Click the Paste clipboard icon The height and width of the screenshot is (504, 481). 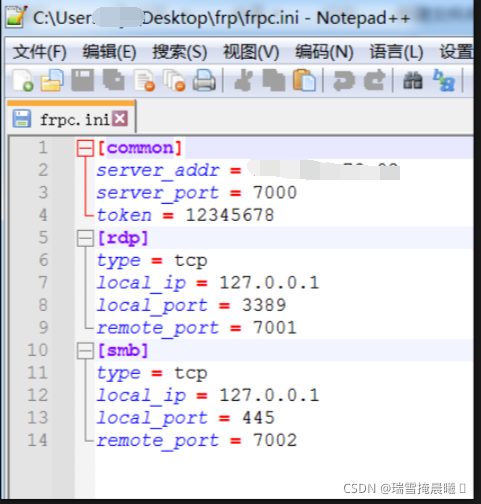(304, 80)
